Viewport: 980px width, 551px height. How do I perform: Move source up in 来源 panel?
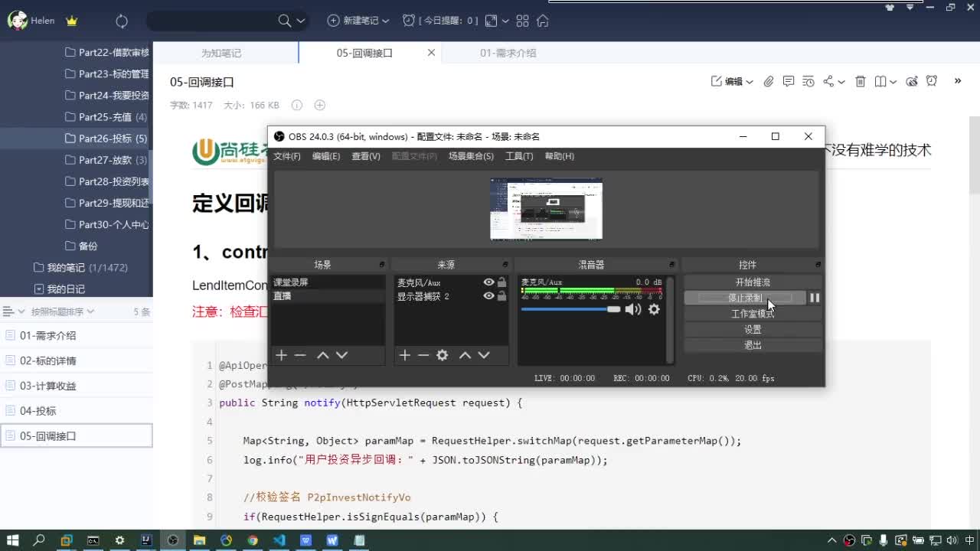(x=465, y=355)
